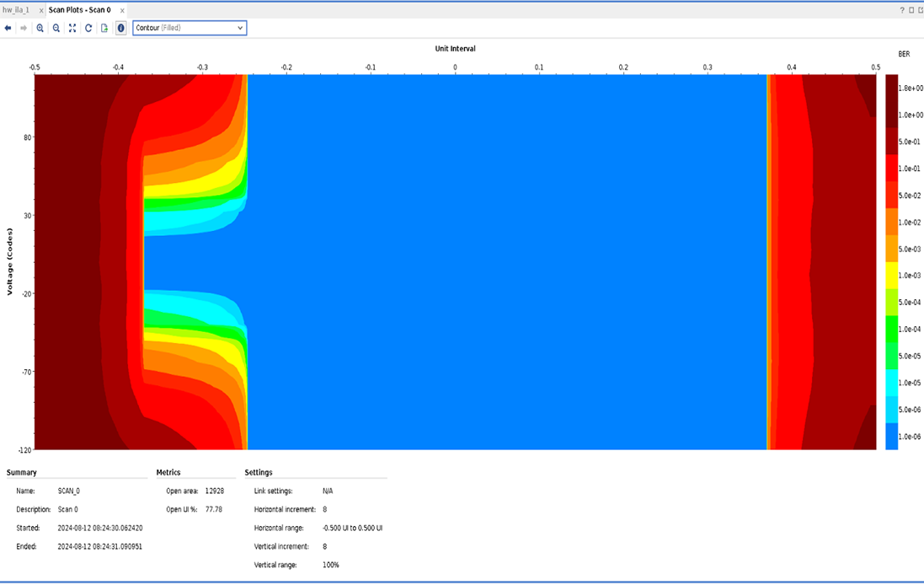Select the Scan Plots - Scan 0 tab
924x585 pixels.
79,10
